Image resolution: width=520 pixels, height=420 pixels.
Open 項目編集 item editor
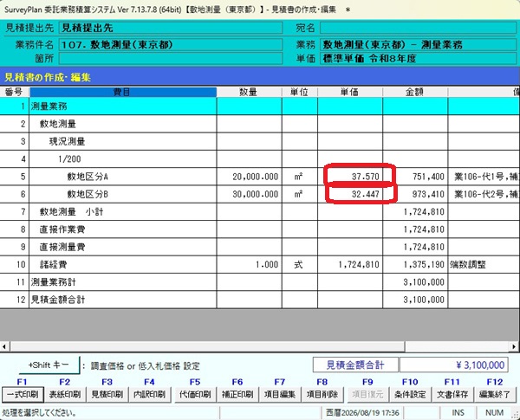pos(280,395)
